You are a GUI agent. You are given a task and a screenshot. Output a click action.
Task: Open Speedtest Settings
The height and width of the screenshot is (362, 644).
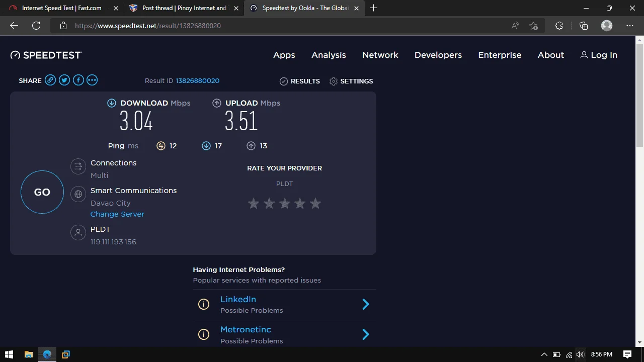tap(351, 81)
